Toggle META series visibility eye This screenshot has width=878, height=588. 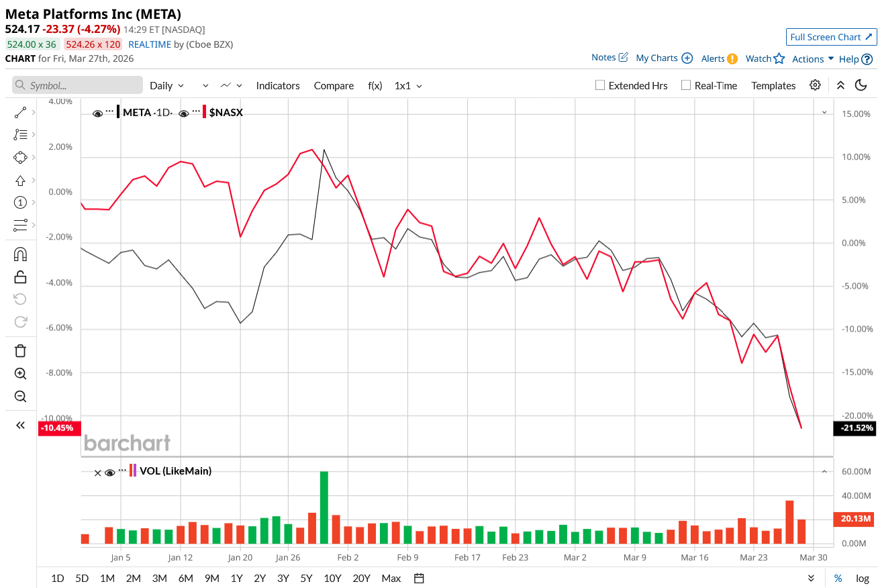tap(97, 113)
